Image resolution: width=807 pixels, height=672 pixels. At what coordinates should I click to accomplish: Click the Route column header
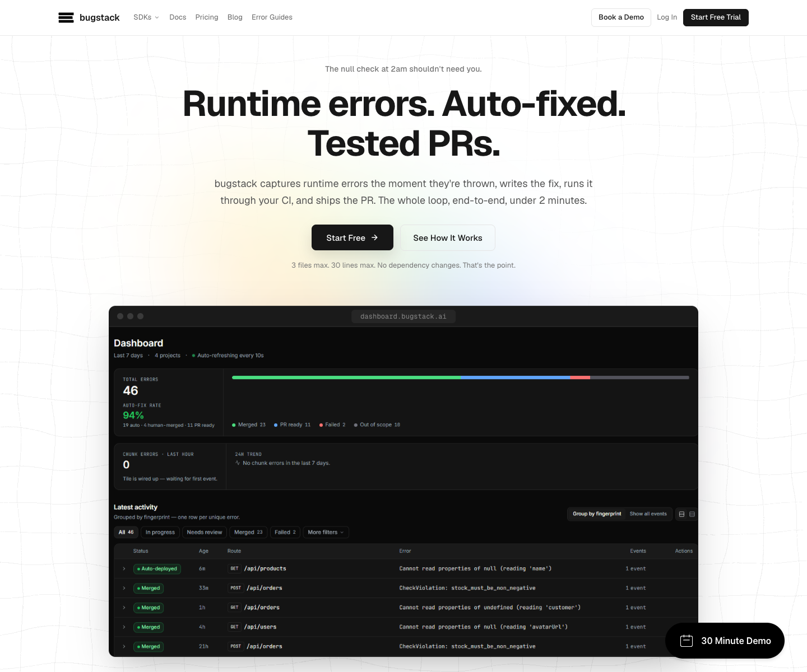[234, 551]
